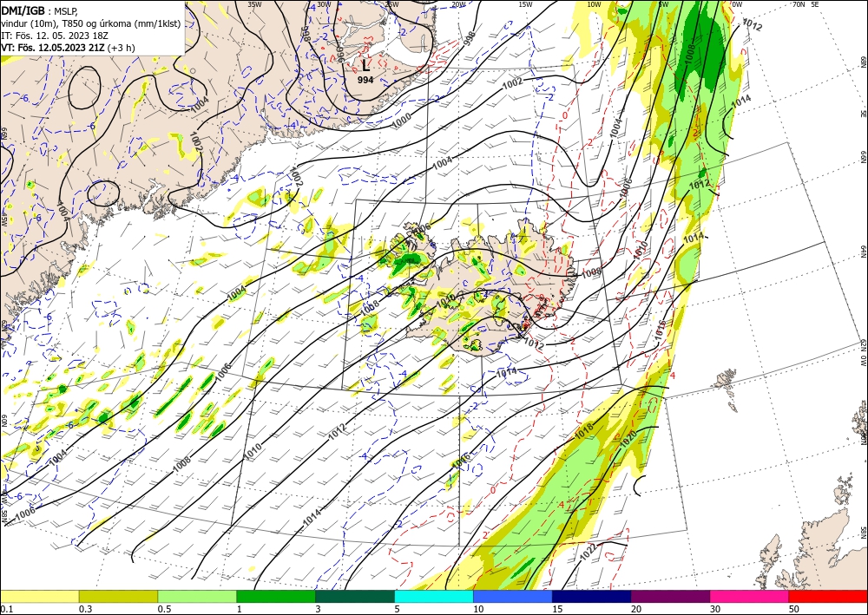Pick the cyan 5–10 legend swatch
Screen dimensions: 868x615
434,597
